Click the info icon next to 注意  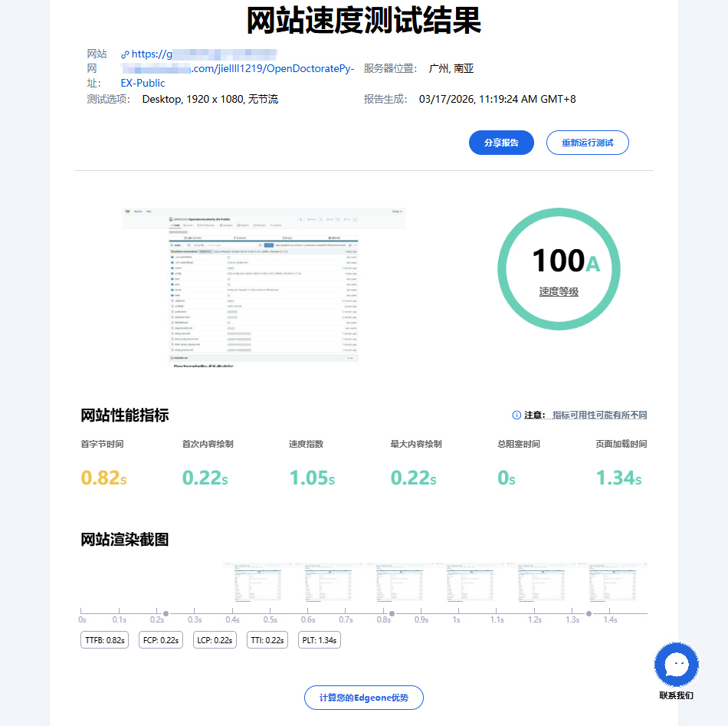[x=516, y=415]
